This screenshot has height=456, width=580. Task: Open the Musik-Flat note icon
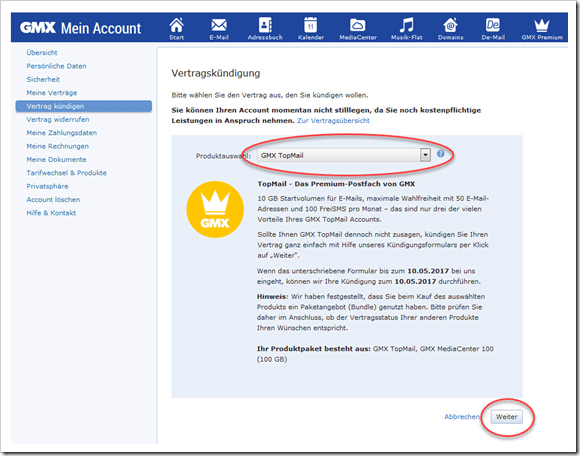[x=407, y=28]
